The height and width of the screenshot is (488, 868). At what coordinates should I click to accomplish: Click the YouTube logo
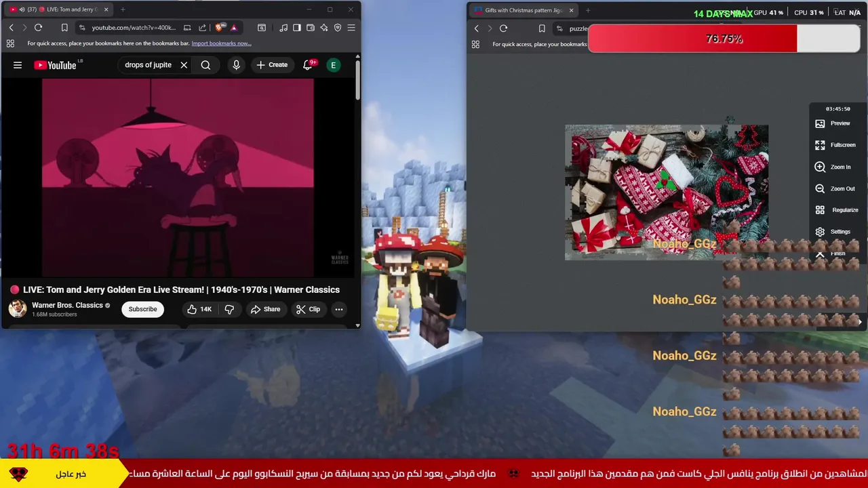click(x=56, y=65)
